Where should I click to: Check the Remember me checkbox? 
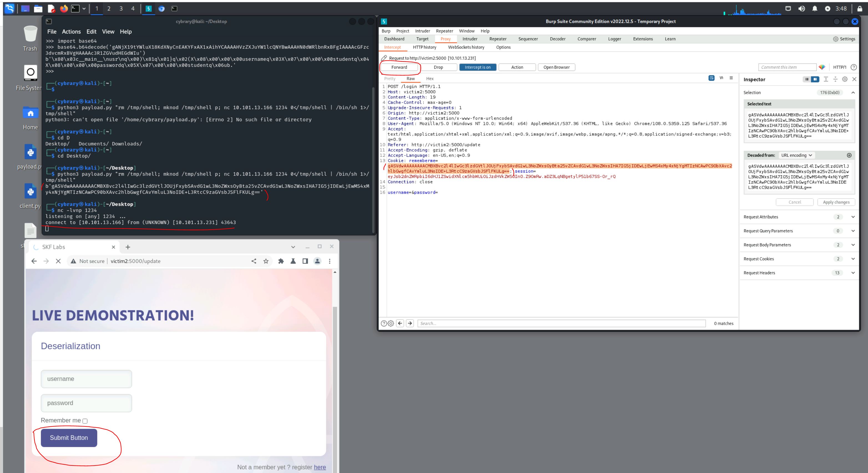[85, 421]
